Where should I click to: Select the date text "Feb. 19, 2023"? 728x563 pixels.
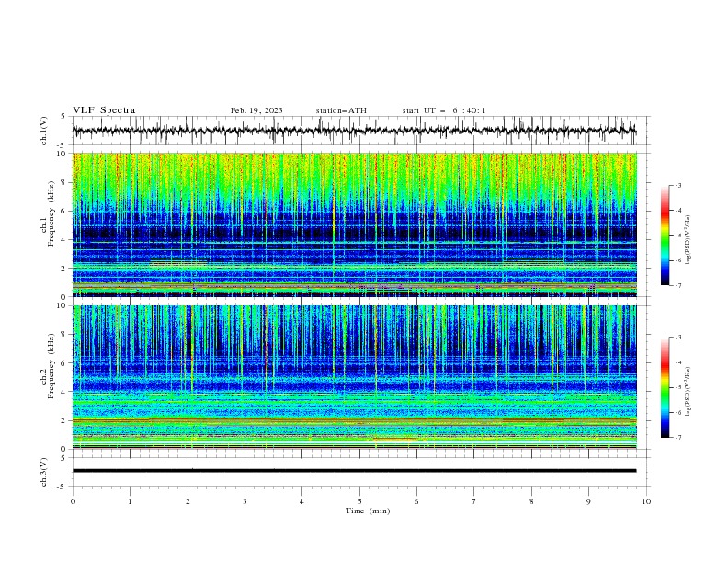256,110
